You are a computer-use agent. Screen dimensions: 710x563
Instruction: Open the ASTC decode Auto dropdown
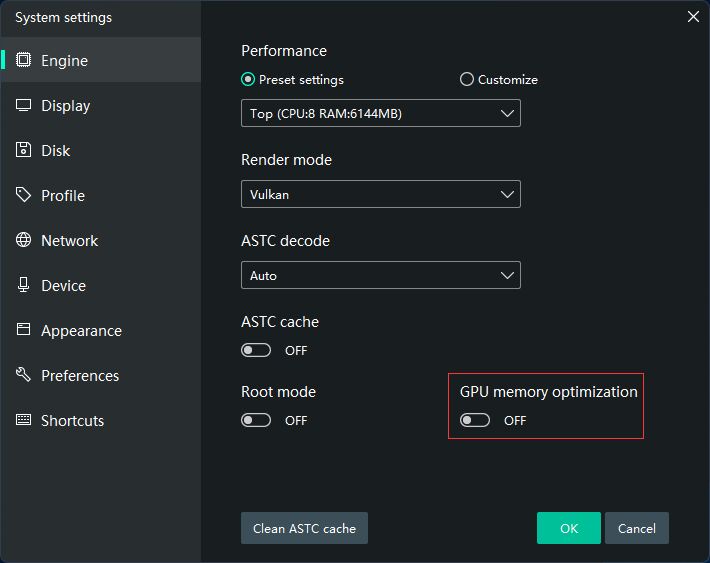click(x=380, y=276)
